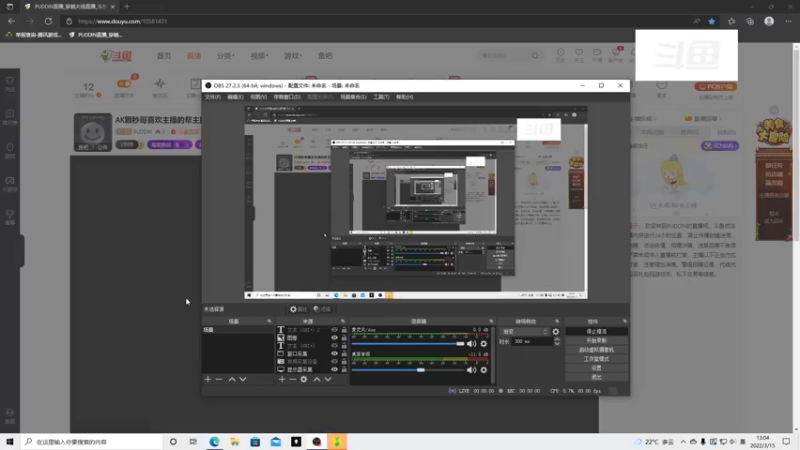
Task: Open Douyu watch history clock icon
Action: [560, 53]
